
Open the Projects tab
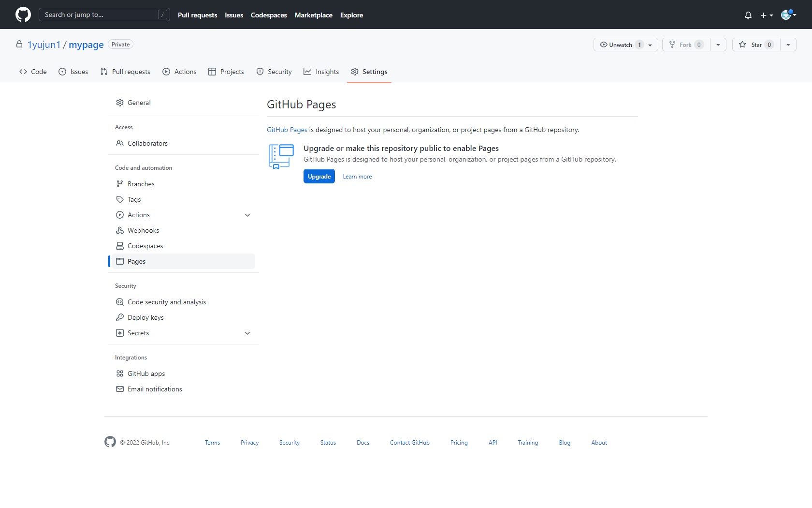click(226, 72)
